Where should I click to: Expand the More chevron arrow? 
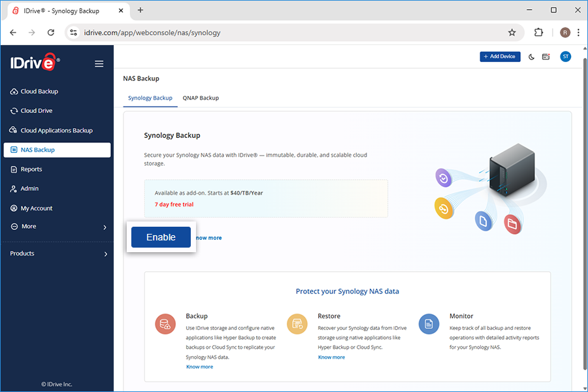click(x=105, y=227)
